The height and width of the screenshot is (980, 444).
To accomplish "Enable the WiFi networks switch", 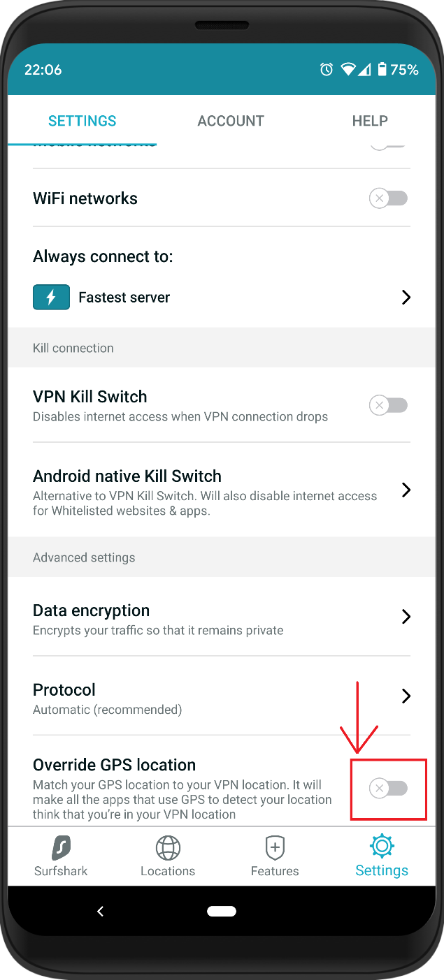I will tap(388, 198).
